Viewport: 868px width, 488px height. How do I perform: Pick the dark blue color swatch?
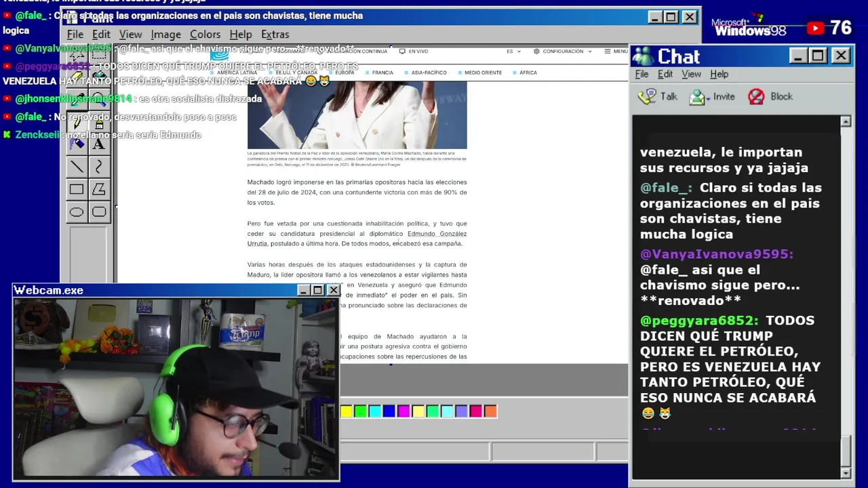click(389, 411)
